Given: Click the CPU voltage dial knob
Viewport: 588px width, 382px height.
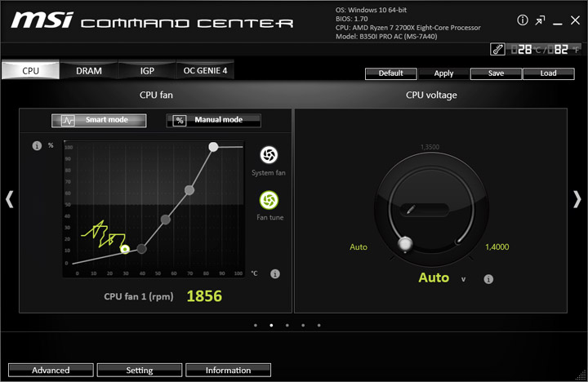Looking at the screenshot, I should [405, 244].
